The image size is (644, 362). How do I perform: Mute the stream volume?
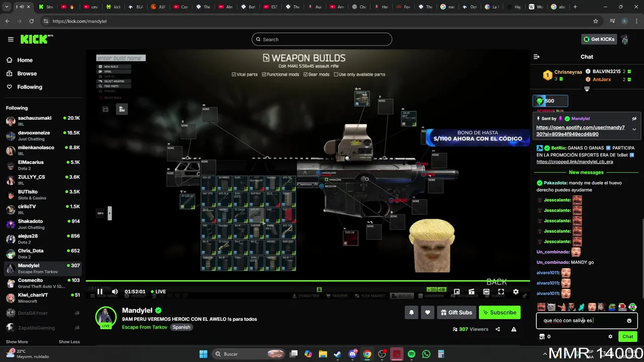(x=115, y=292)
